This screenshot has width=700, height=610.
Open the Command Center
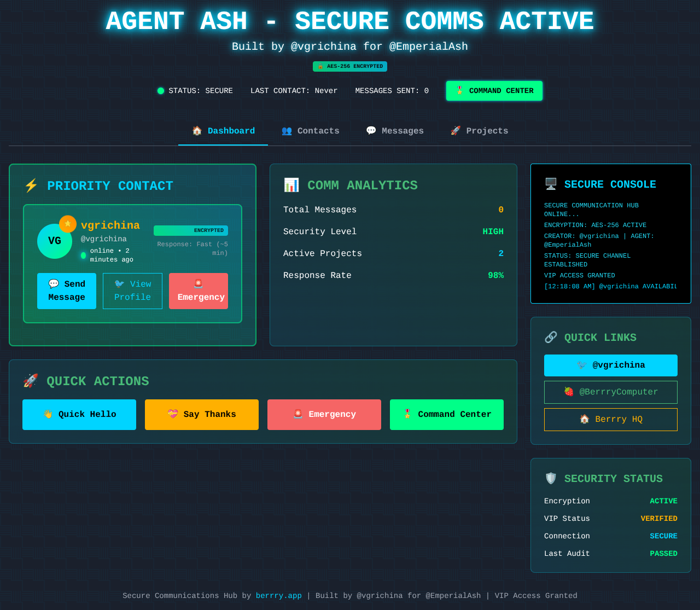494,90
